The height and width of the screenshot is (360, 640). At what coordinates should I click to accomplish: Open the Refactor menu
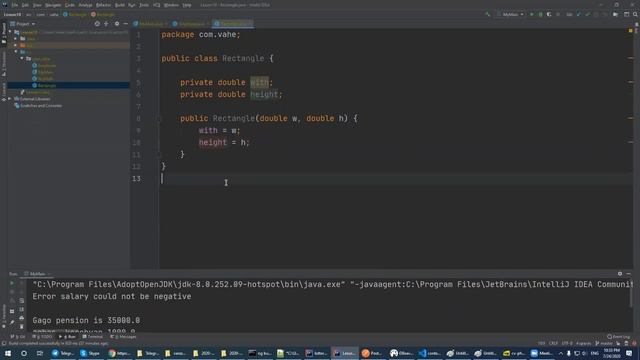pos(103,5)
